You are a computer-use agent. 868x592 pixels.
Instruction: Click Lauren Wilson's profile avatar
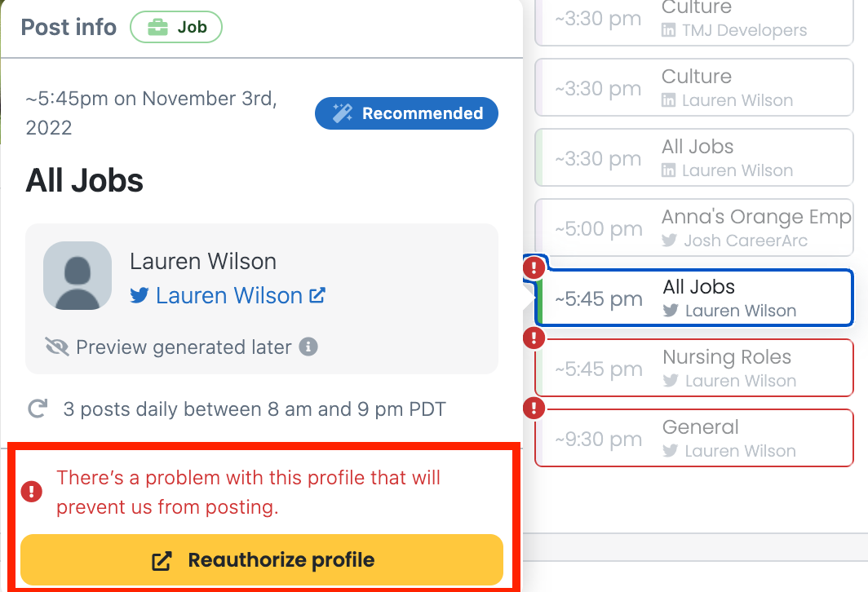coord(77,276)
